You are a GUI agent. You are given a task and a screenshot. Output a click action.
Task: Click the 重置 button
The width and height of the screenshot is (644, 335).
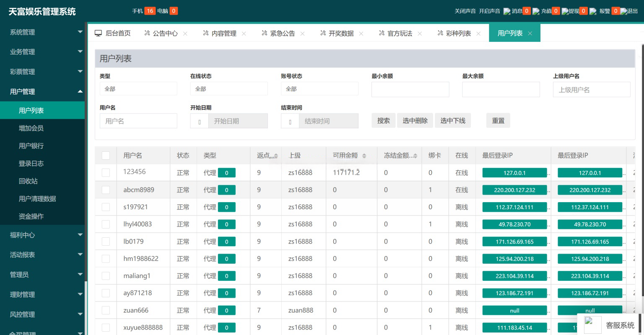(x=498, y=121)
